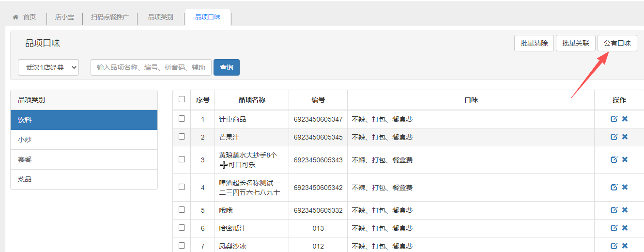
Task: Click the 查询 search button
Action: [x=227, y=67]
